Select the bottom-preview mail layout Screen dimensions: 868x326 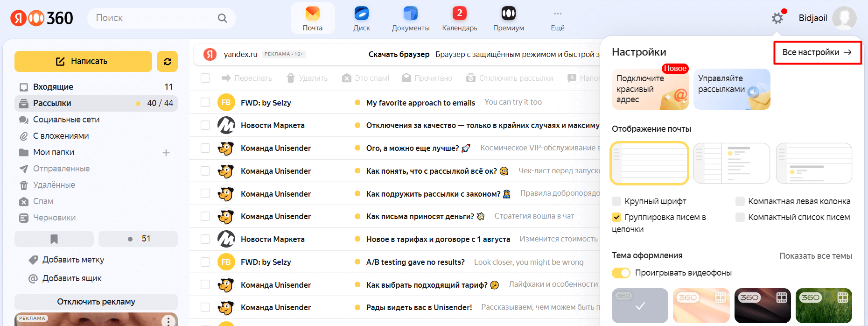click(814, 163)
